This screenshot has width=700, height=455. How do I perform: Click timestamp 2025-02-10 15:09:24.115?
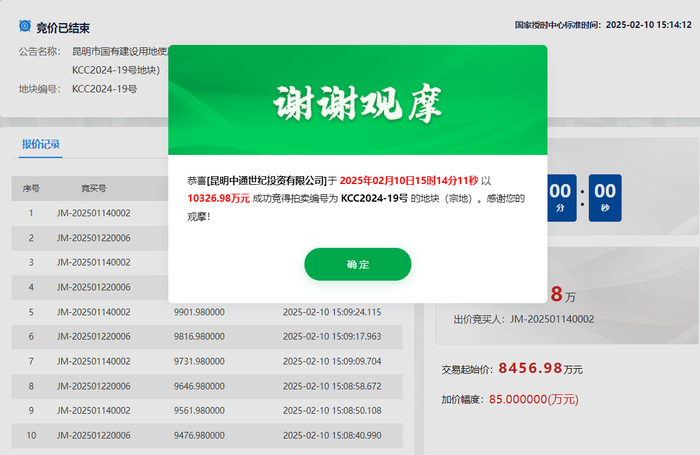coord(332,312)
